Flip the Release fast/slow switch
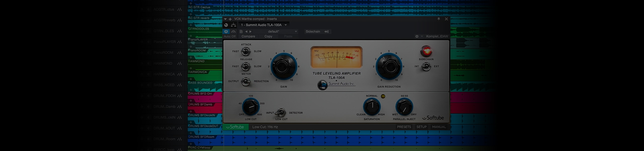 (x=246, y=67)
